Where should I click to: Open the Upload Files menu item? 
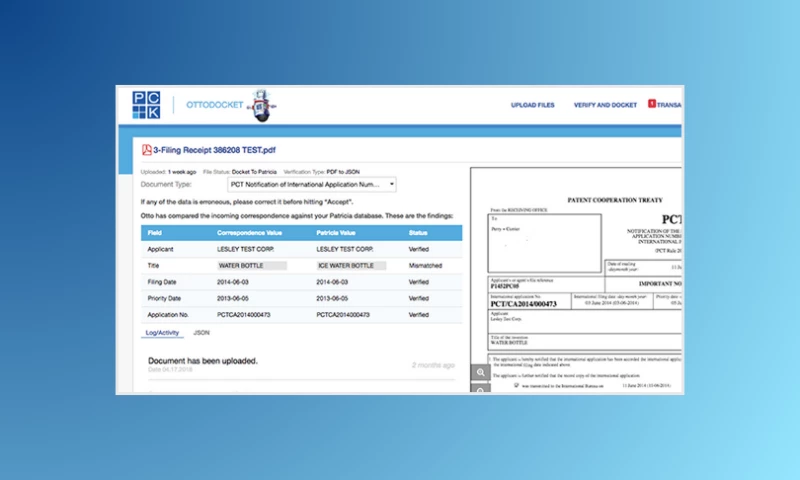point(533,105)
